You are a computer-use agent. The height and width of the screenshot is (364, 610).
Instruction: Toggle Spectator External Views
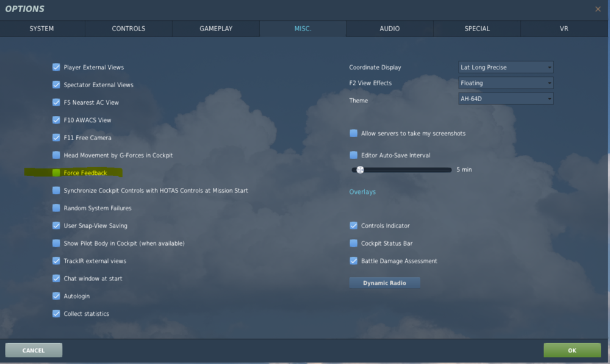pos(56,85)
